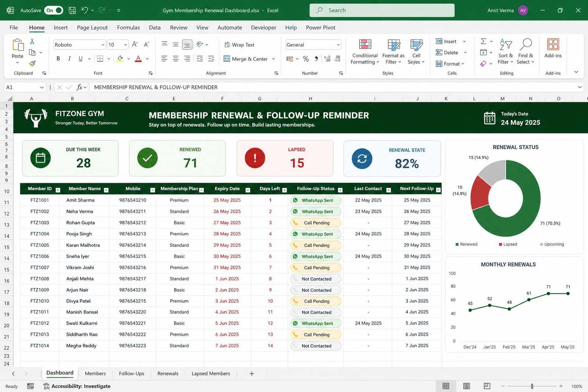
Task: Toggle Wrap Text
Action: click(239, 44)
